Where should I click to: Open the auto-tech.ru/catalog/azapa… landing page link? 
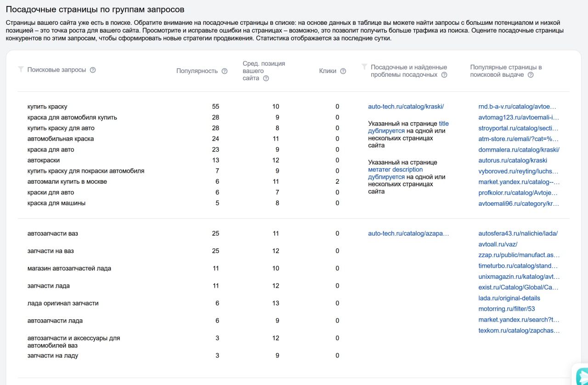pyautogui.click(x=408, y=233)
